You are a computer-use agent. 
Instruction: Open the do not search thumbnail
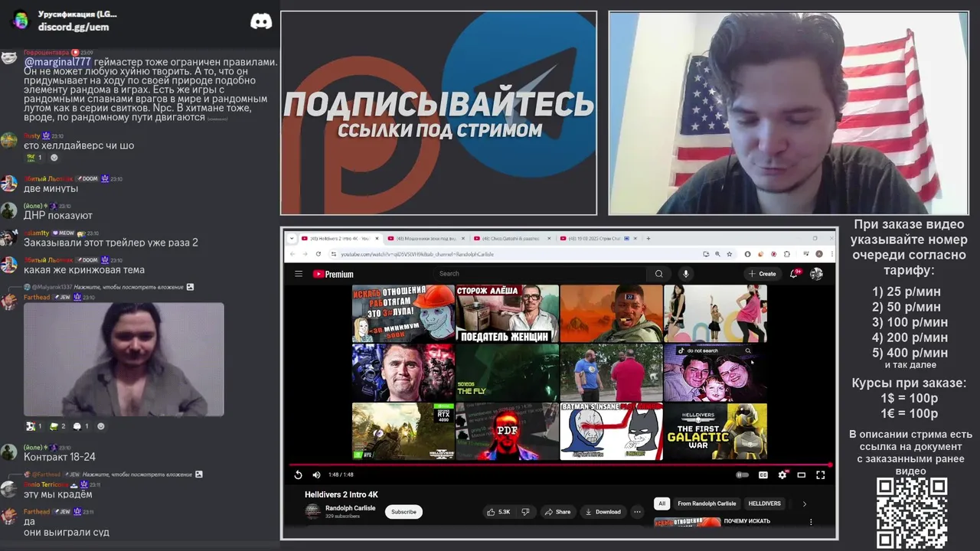pos(715,372)
